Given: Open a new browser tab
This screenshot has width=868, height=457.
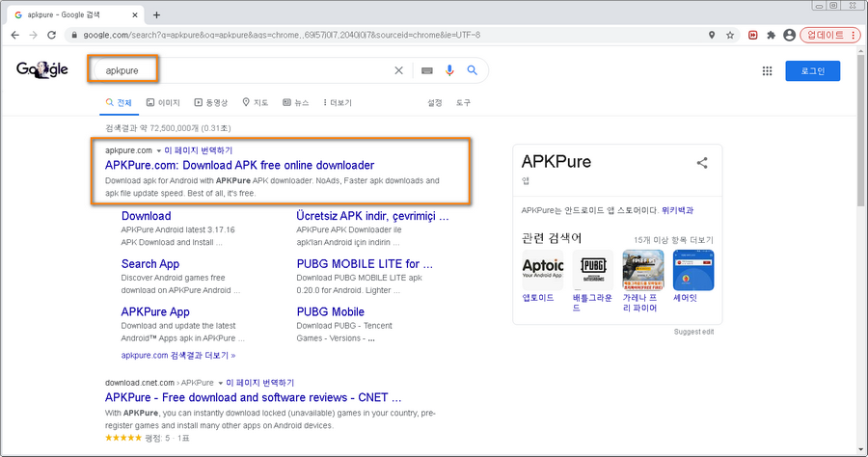Looking at the screenshot, I should 156,14.
